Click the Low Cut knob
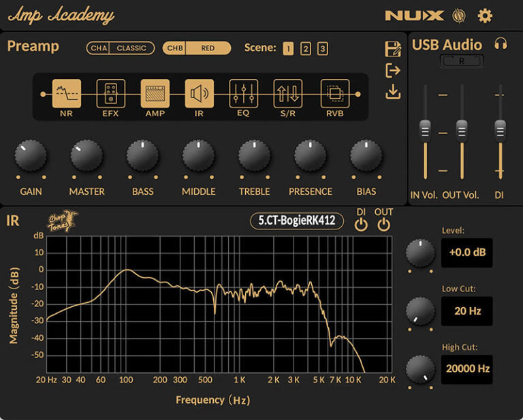 click(420, 311)
